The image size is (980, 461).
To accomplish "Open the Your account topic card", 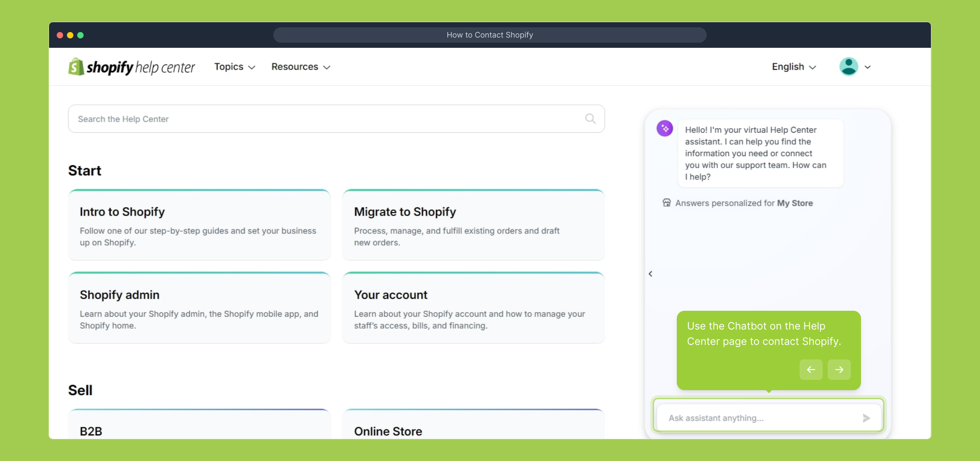I will coord(473,308).
